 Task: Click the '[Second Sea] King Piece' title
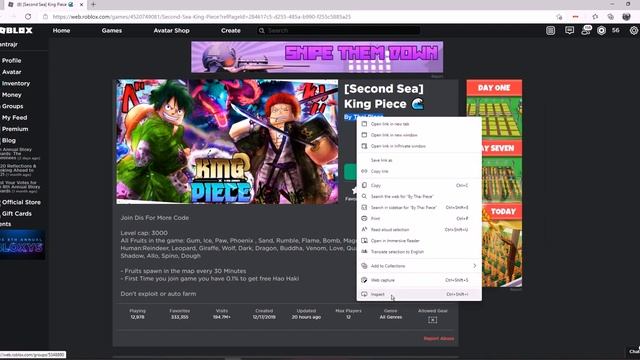coord(384,96)
